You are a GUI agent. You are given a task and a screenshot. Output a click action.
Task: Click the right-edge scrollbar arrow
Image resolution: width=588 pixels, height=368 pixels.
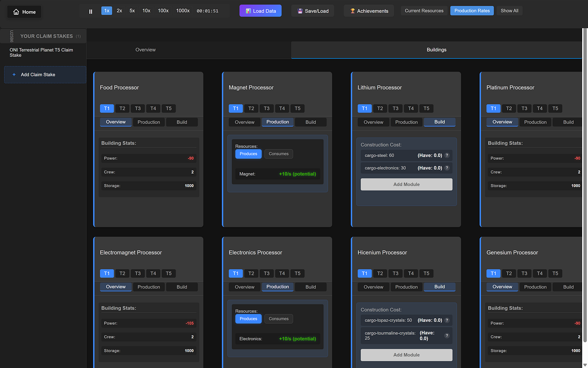click(585, 365)
